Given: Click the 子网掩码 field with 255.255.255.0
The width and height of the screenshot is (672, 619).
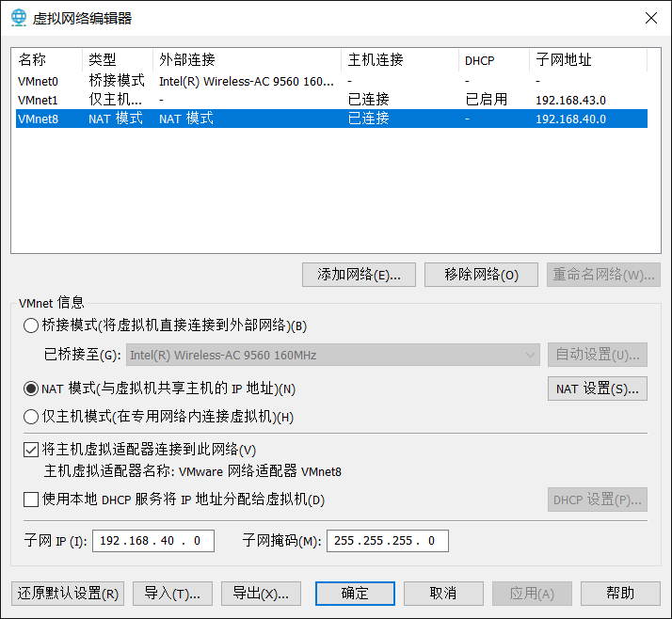Looking at the screenshot, I should pyautogui.click(x=388, y=541).
